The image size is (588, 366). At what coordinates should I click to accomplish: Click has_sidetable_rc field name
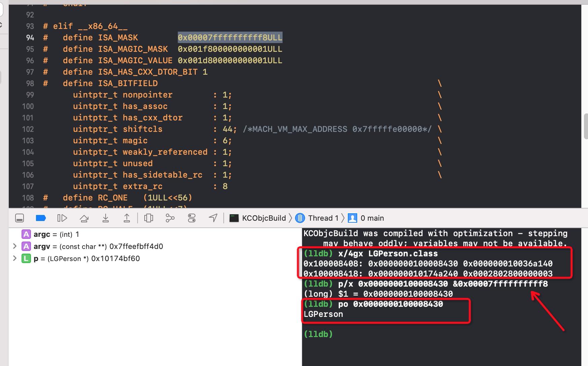coord(162,175)
